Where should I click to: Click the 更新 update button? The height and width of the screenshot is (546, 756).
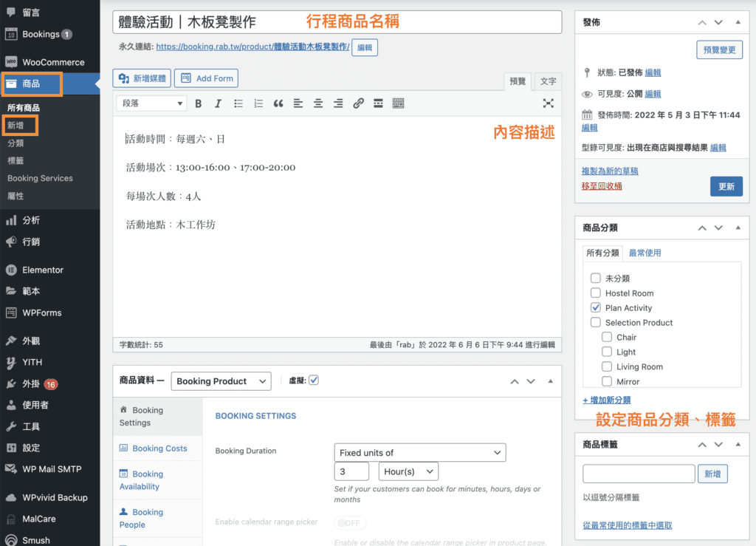point(726,186)
